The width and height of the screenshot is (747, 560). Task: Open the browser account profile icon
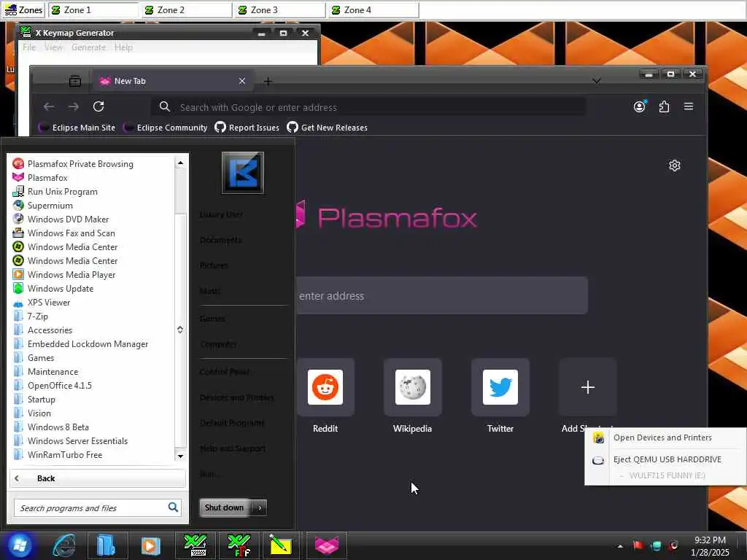pos(639,106)
